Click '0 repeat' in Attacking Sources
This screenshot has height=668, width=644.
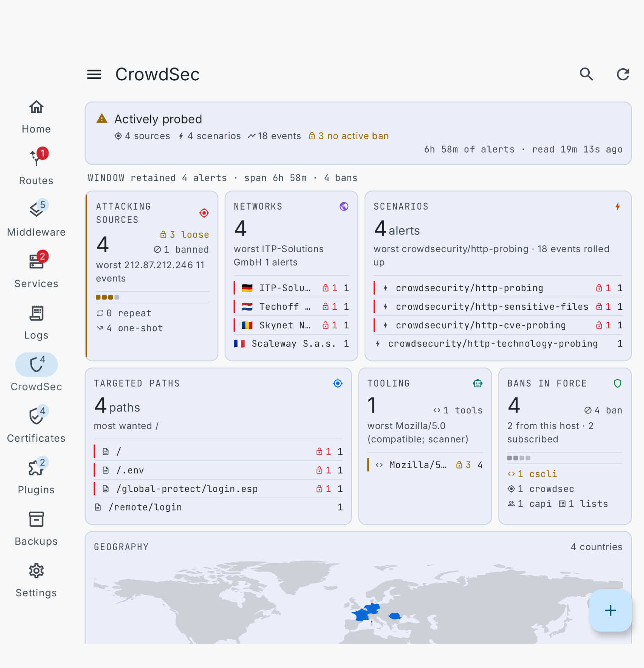[124, 313]
